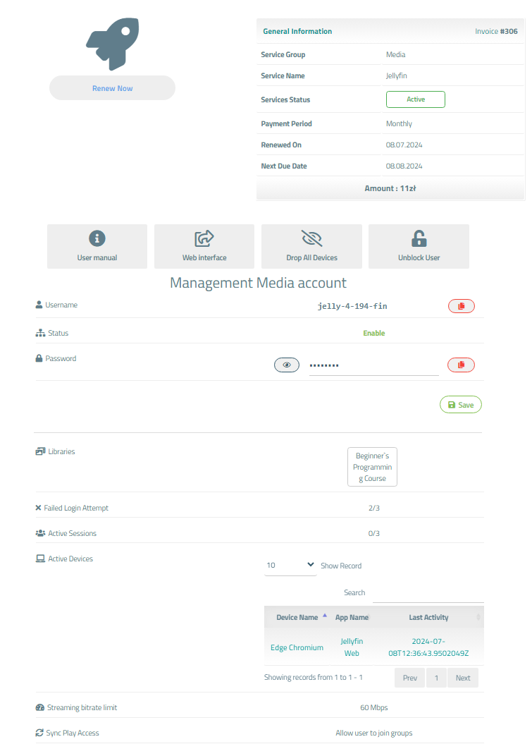Click page 1 in pagination
The height and width of the screenshot is (756, 532).
click(x=437, y=678)
